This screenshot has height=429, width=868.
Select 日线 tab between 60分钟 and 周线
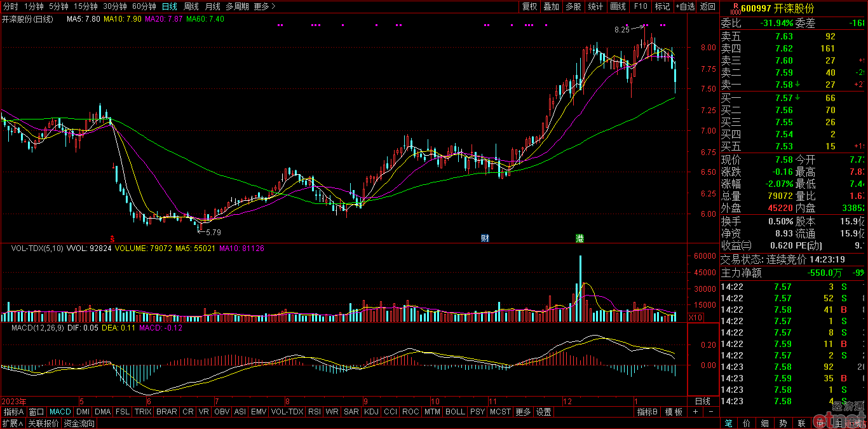coord(170,6)
